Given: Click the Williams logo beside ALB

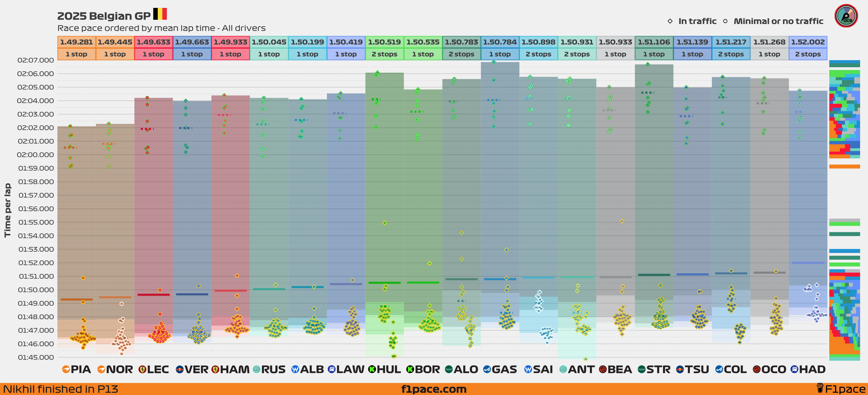Looking at the screenshot, I should point(295,369).
